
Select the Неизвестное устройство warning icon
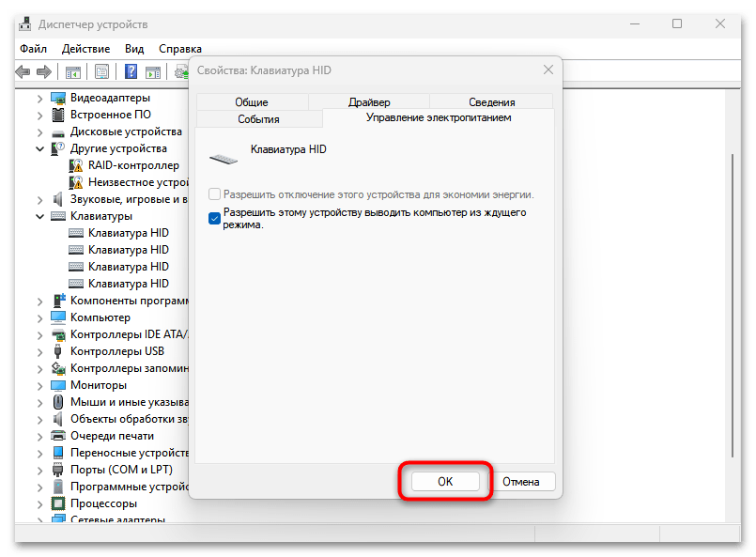click(x=77, y=182)
